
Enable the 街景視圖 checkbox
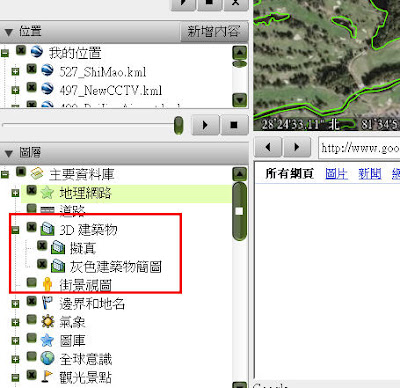coord(31,282)
